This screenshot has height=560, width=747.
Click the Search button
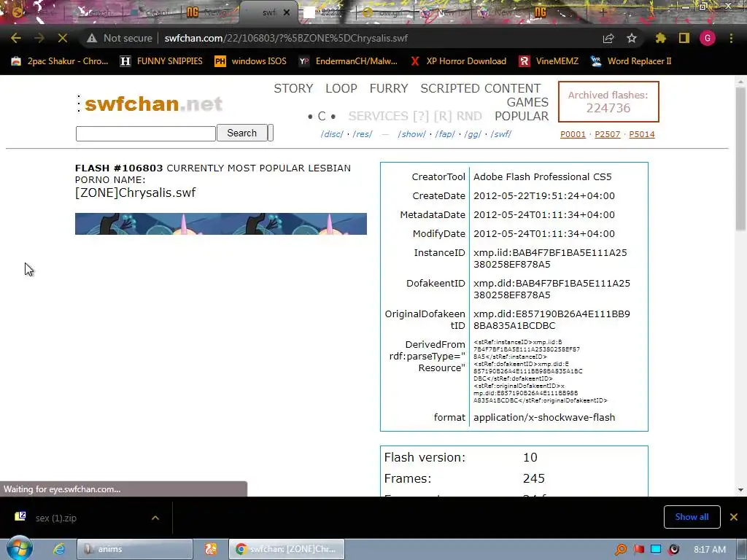pyautogui.click(x=241, y=133)
